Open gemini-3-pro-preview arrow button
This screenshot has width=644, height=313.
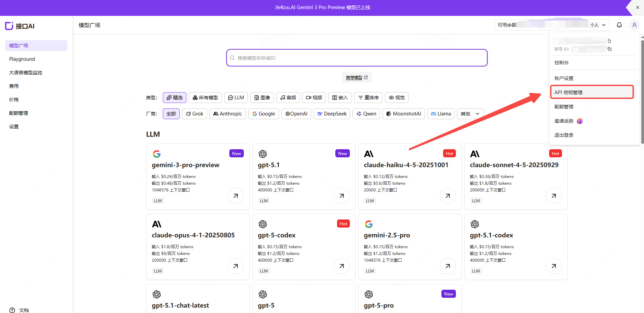click(236, 196)
